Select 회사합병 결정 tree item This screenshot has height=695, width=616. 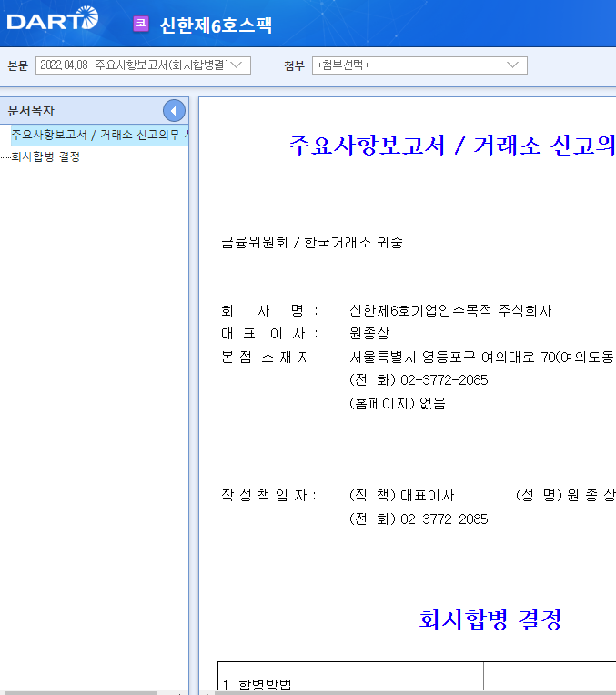pyautogui.click(x=45, y=156)
